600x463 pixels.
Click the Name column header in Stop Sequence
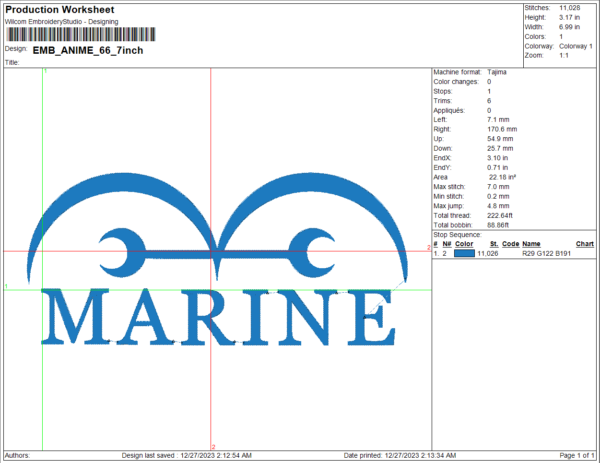(x=531, y=244)
